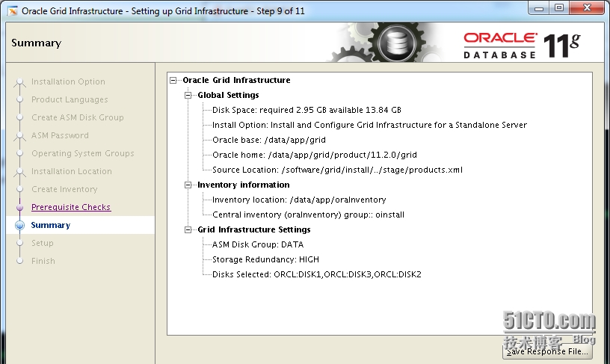Select the 'Inventory location: /data/app/oraInventory' row
Viewport: 610px width, 364px height.
[x=299, y=200]
